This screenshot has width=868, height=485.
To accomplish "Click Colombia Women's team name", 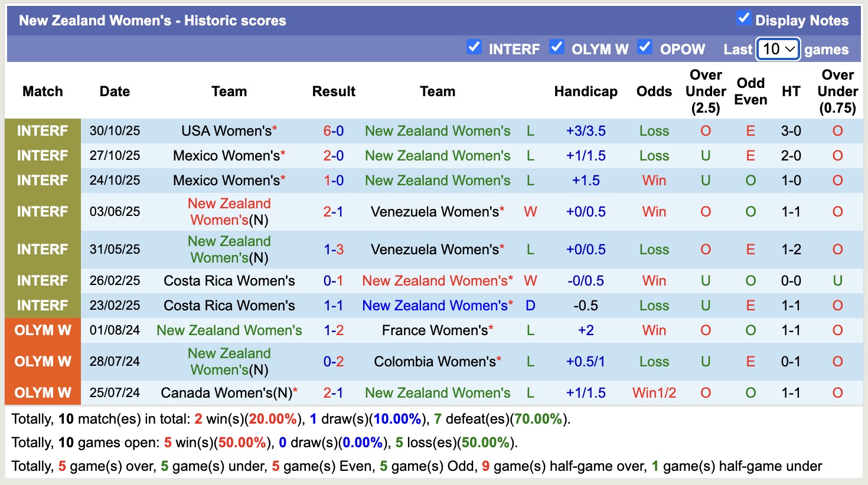I will tap(437, 361).
